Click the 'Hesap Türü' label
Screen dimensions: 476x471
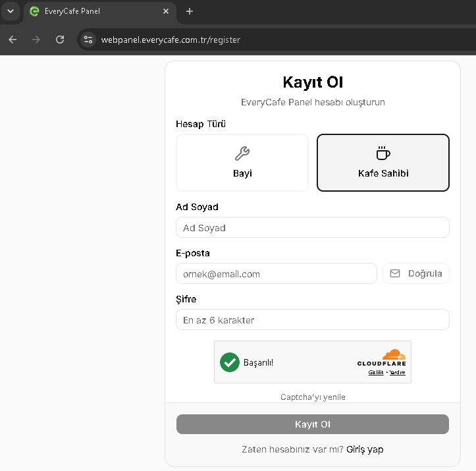[201, 124]
